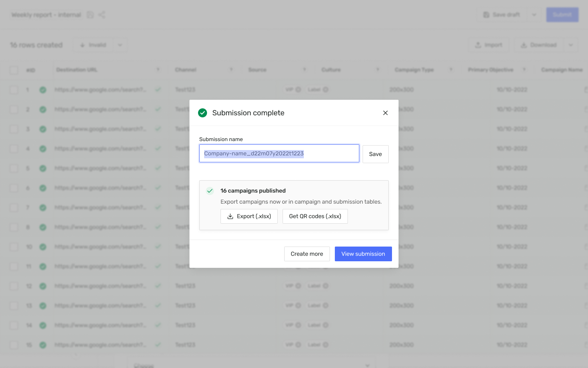Click Create more button

[307, 254]
